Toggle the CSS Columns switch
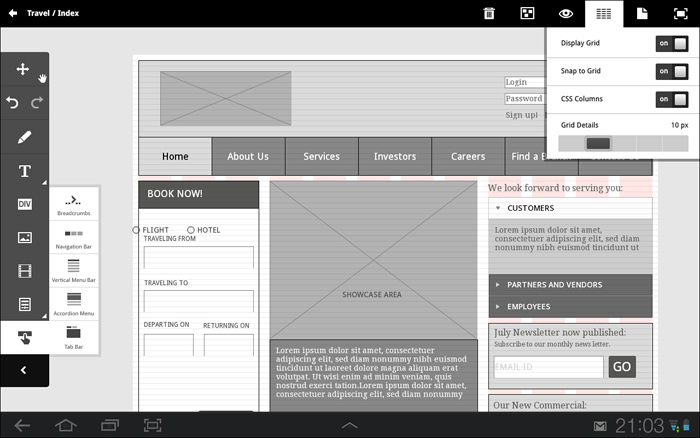 [x=671, y=99]
